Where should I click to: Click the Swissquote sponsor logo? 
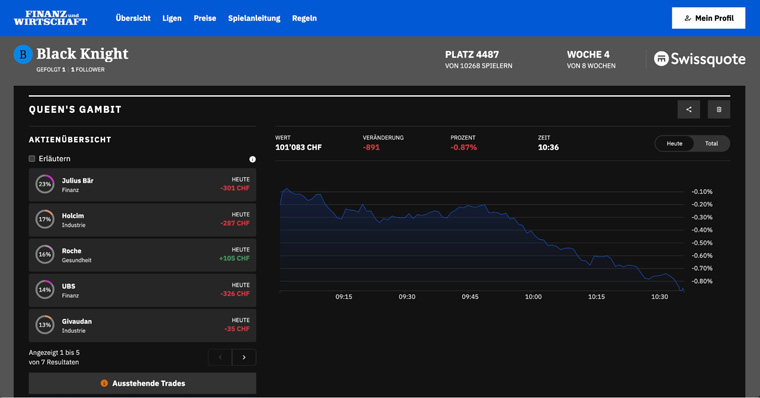(x=699, y=59)
